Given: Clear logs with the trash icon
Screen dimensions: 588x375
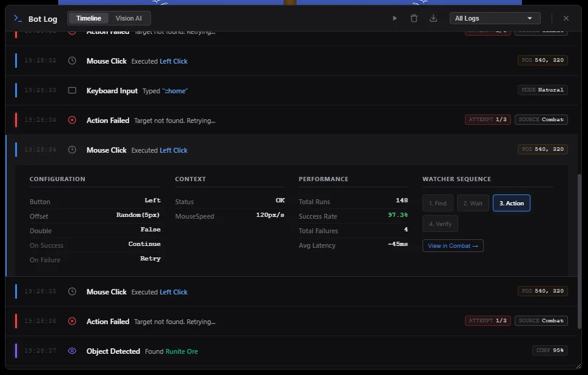Looking at the screenshot, I should pos(414,18).
